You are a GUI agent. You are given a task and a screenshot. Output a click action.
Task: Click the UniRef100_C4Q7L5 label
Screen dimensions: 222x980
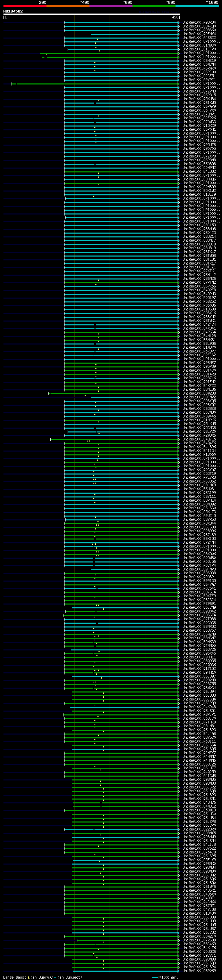199,439
